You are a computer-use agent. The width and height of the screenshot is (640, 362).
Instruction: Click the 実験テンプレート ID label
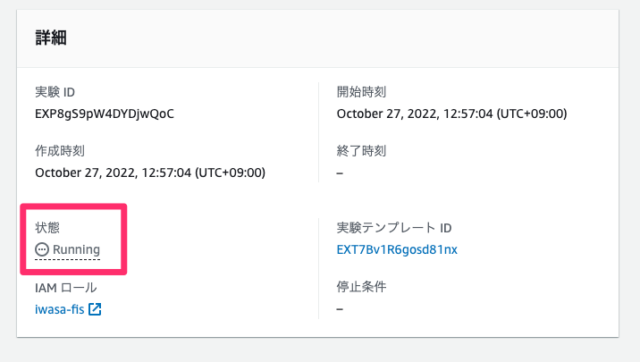[394, 227]
